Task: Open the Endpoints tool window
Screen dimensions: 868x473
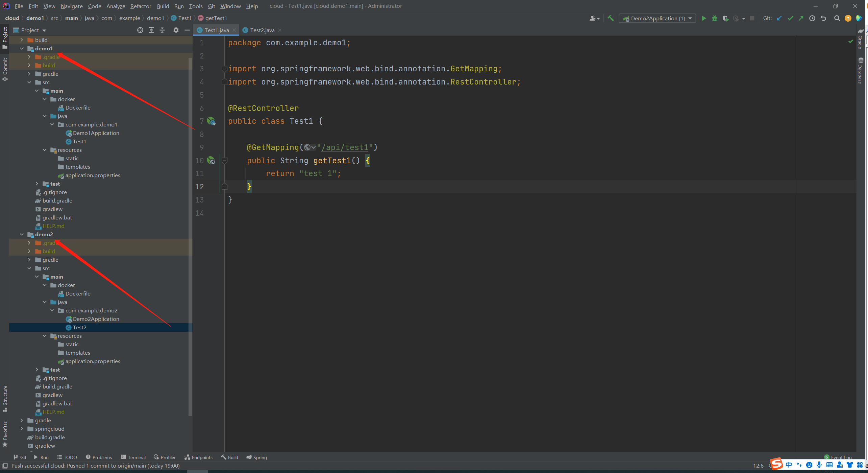Action: tap(198, 457)
